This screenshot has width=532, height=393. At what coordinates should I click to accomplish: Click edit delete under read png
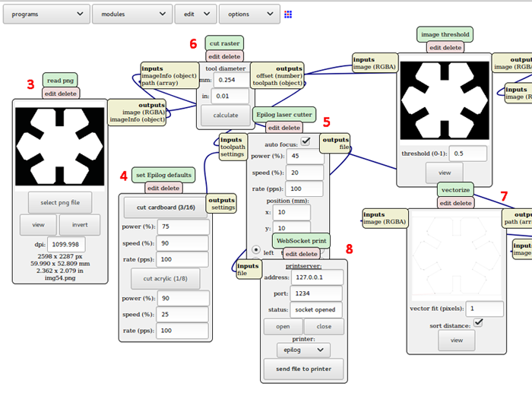pos(61,93)
